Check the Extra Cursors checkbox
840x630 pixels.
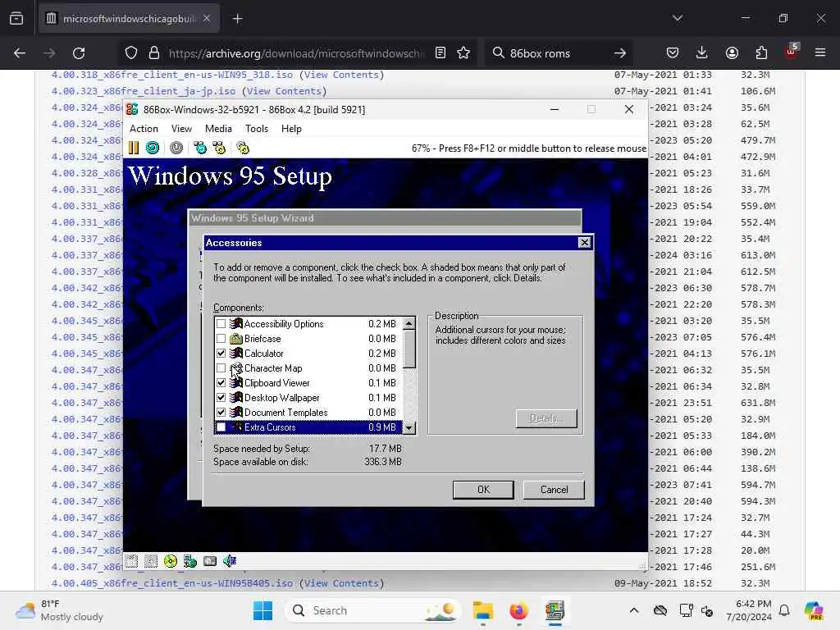click(x=221, y=427)
